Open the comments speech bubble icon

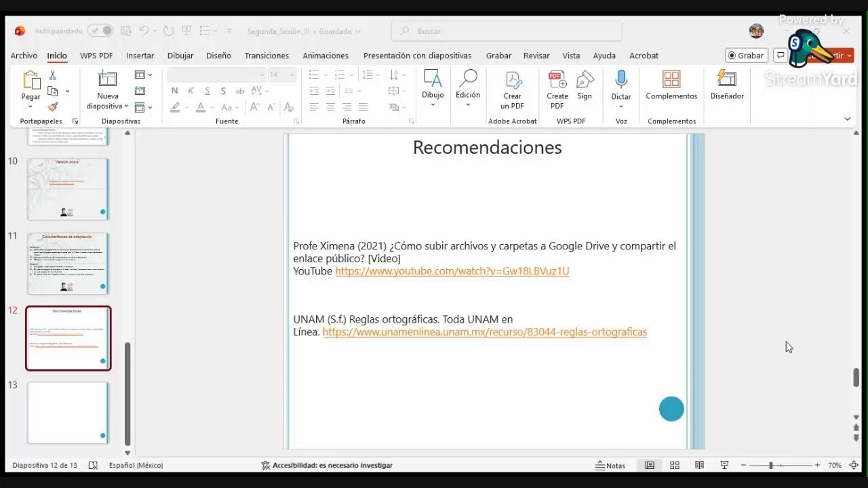(x=781, y=56)
